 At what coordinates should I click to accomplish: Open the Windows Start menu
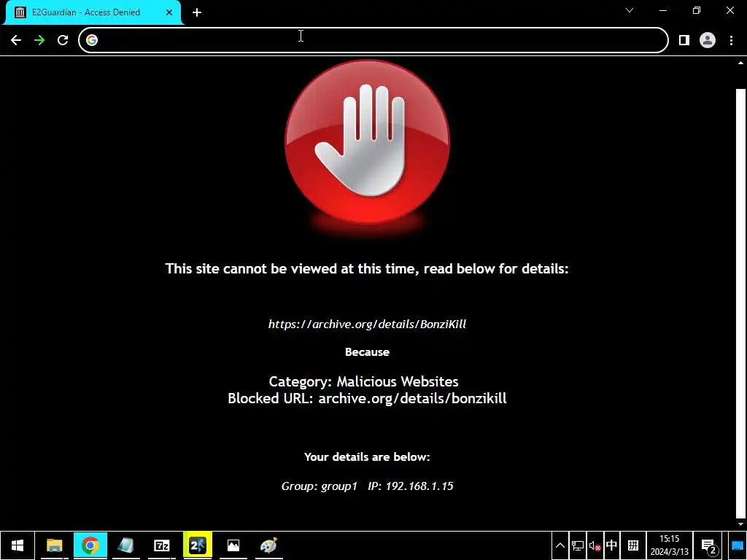18,545
